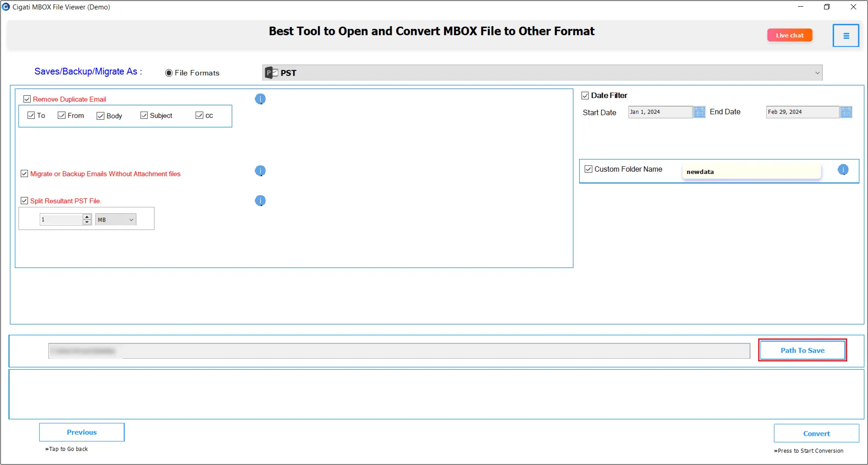Uncheck the Subject duplicate criterion
Image resolution: width=868 pixels, height=465 pixels.
point(144,115)
